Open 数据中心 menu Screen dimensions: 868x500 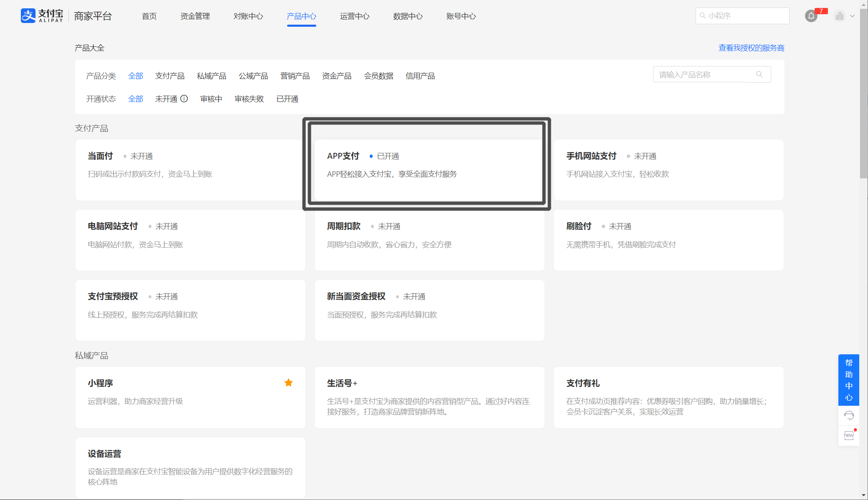point(408,16)
